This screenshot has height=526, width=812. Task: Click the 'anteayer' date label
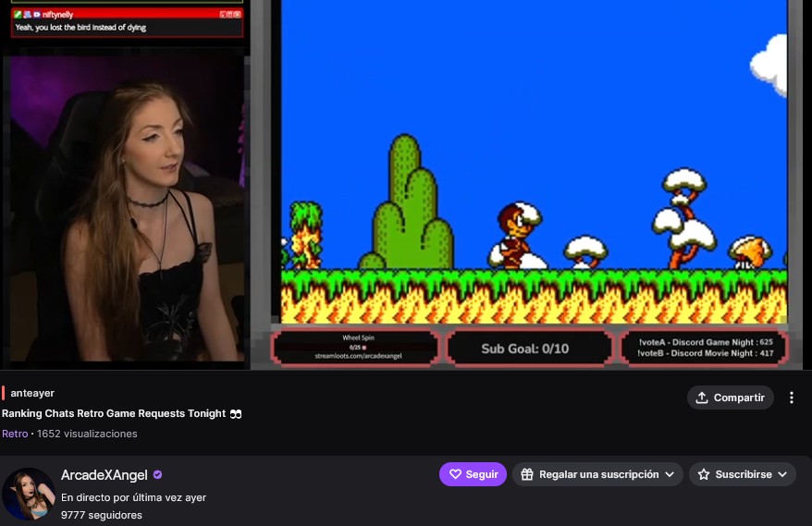32,393
